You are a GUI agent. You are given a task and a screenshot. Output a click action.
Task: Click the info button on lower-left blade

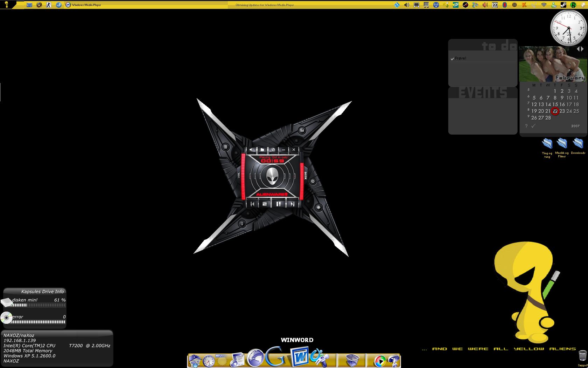pos(242,224)
